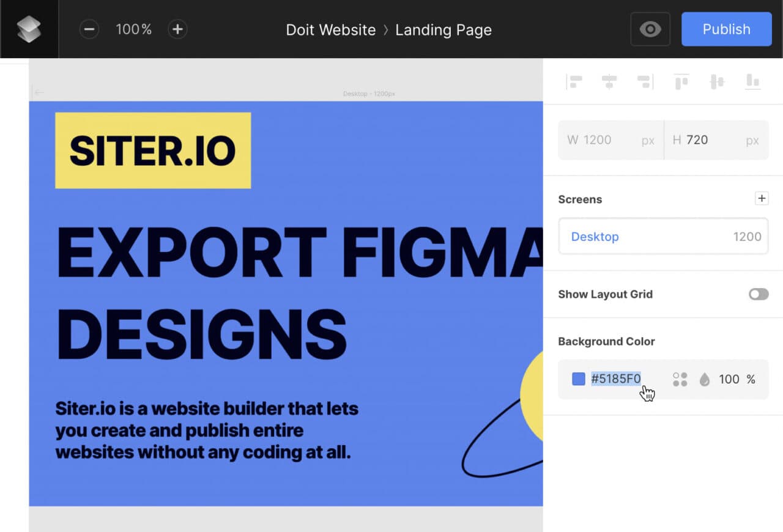
Task: Click the opacity droplet icon
Action: pos(704,379)
